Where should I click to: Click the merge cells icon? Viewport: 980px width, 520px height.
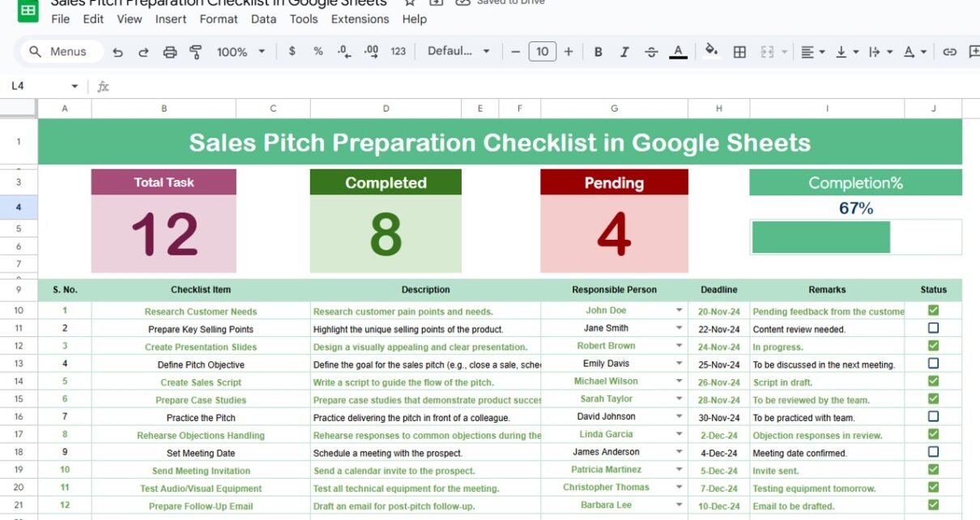click(767, 52)
